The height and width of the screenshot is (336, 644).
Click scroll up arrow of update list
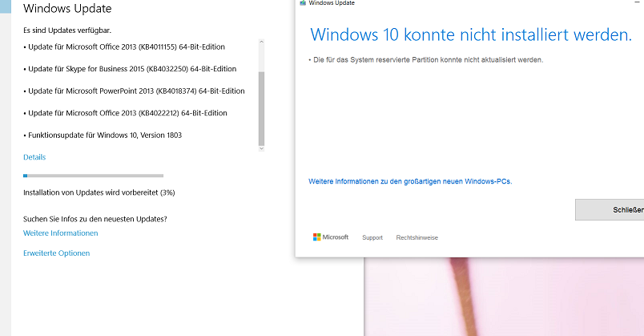(261, 42)
